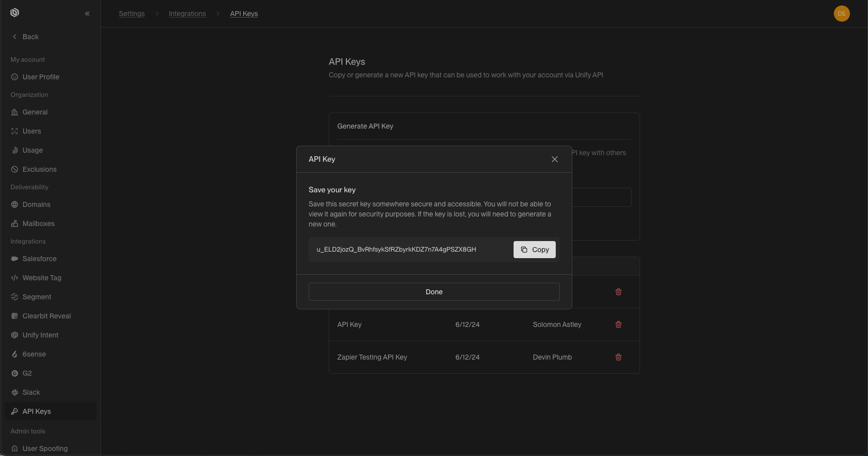Image resolution: width=868 pixels, height=456 pixels.
Task: Open Clearbit Reveal settings
Action: click(47, 316)
